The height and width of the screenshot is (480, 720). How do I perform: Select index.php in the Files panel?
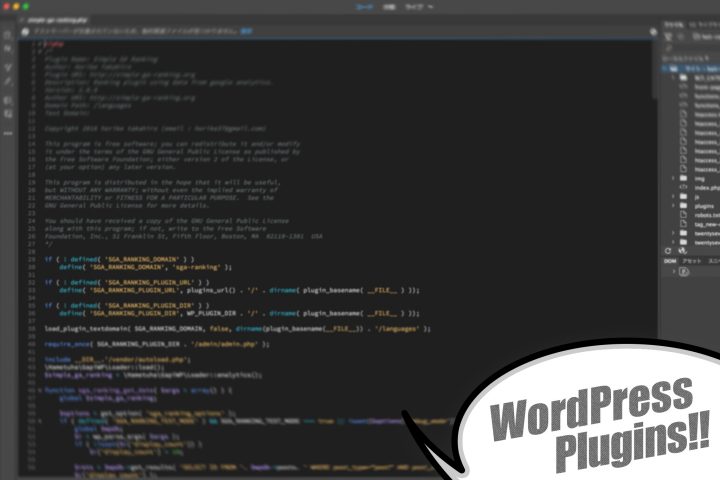[707, 187]
